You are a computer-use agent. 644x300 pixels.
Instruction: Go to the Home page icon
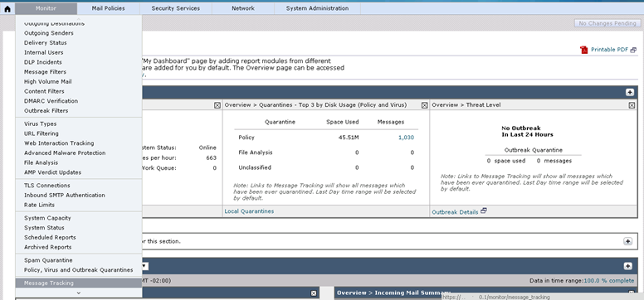[7, 8]
